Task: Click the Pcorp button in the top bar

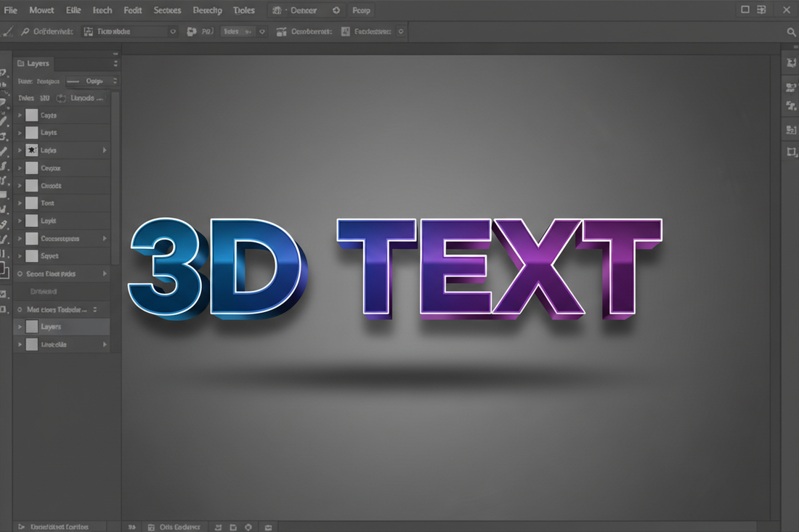Action: pos(361,10)
